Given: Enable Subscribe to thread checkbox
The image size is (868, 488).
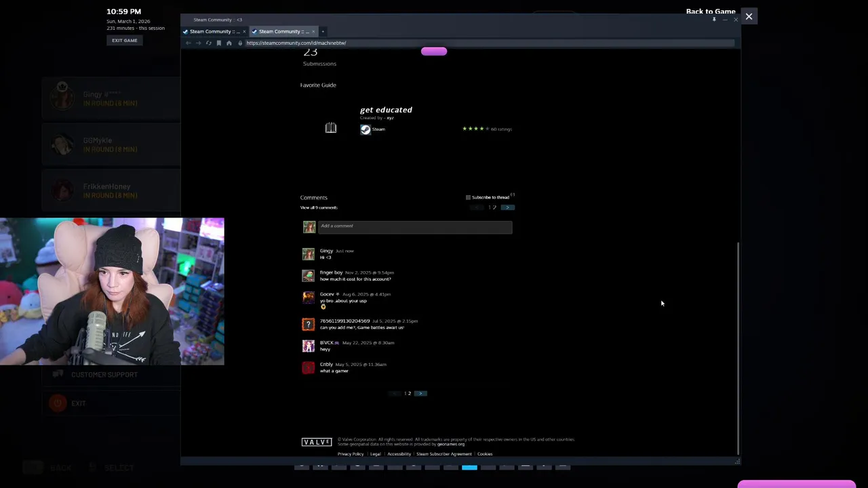Looking at the screenshot, I should tap(468, 197).
